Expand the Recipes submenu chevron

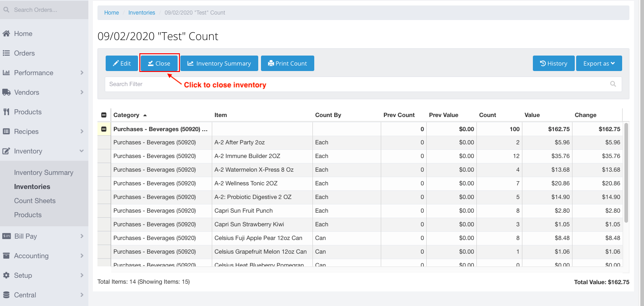[x=82, y=132]
